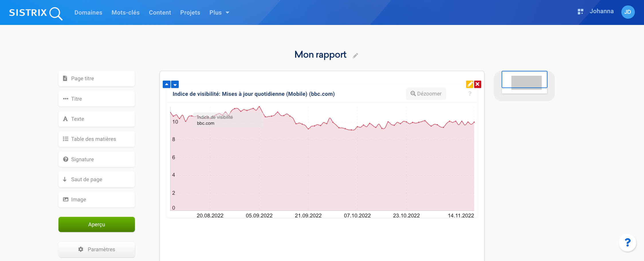Add a Table des matières element

pos(97,139)
